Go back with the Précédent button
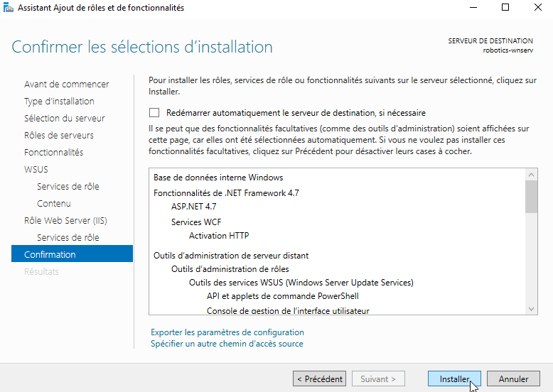 [320, 379]
